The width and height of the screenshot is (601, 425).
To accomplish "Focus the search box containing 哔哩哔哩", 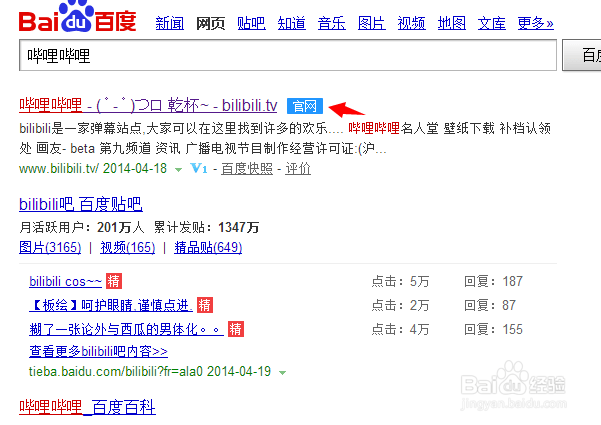I will click(288, 55).
